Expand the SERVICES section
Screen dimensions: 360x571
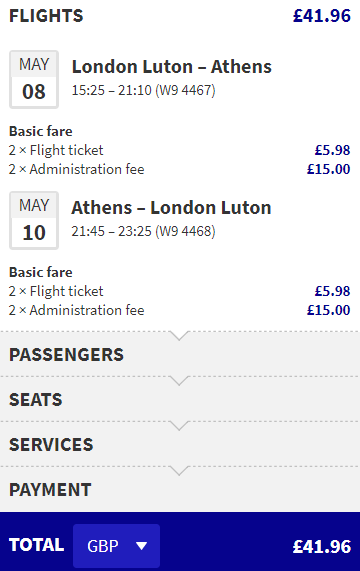[x=180, y=444]
